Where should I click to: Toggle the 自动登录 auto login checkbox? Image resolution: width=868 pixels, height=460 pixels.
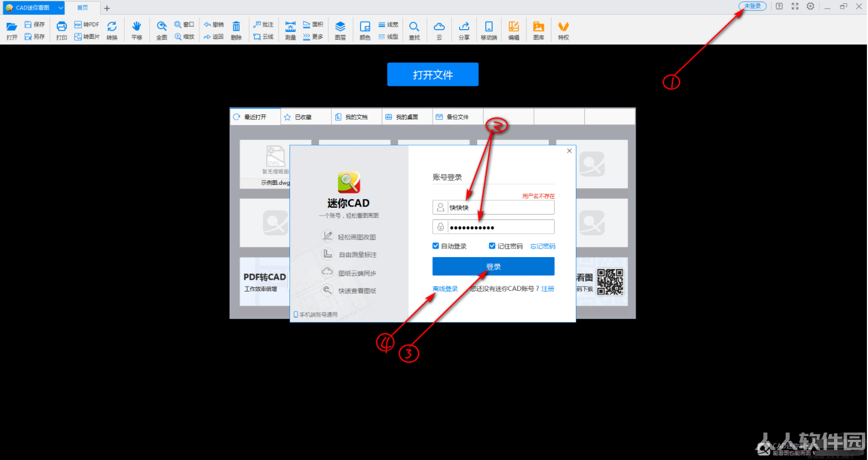click(x=436, y=246)
